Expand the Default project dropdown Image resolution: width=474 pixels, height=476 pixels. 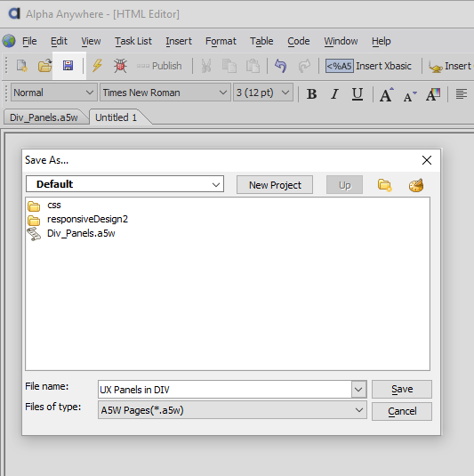pyautogui.click(x=125, y=183)
